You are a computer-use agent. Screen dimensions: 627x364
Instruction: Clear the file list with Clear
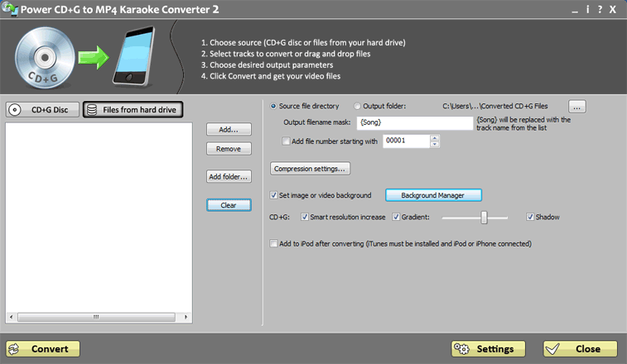click(x=229, y=205)
